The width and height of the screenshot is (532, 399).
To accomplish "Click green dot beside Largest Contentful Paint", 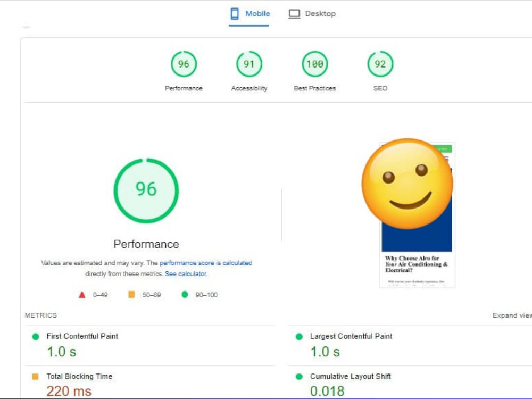I will pos(299,337).
